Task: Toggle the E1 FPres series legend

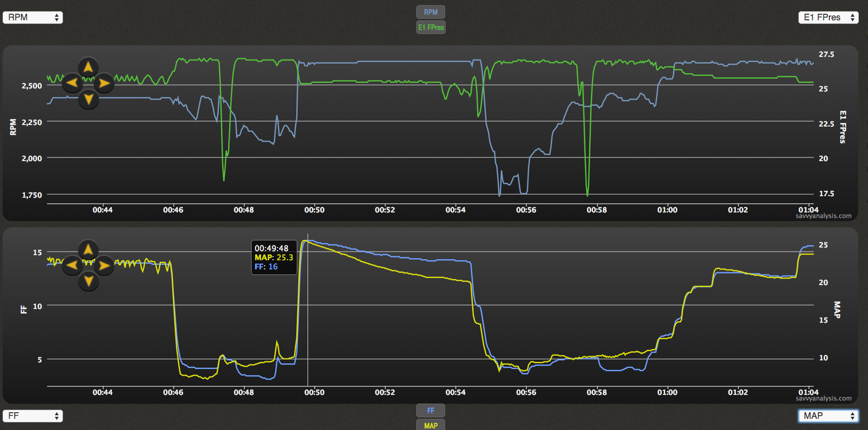Action: tap(430, 27)
